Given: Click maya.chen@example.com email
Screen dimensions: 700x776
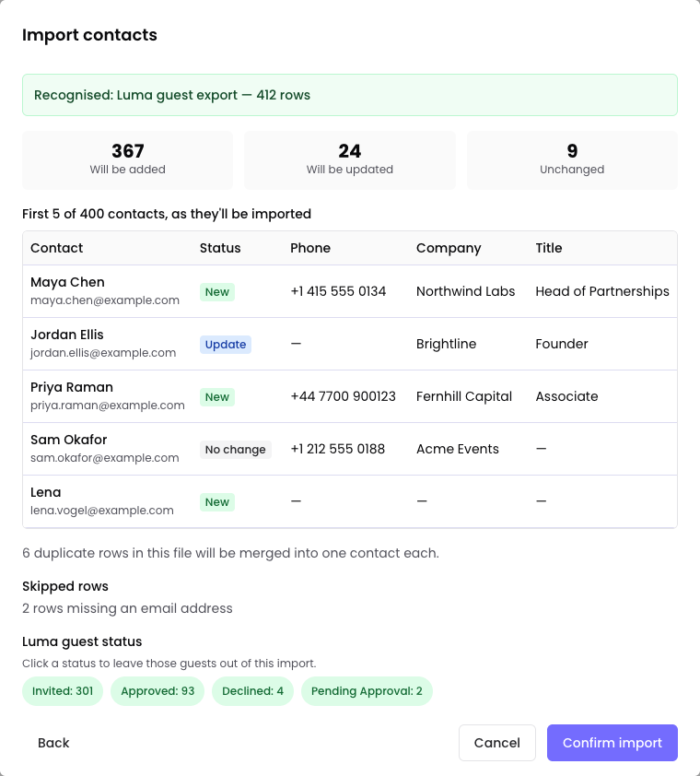Looking at the screenshot, I should click(x=105, y=300).
